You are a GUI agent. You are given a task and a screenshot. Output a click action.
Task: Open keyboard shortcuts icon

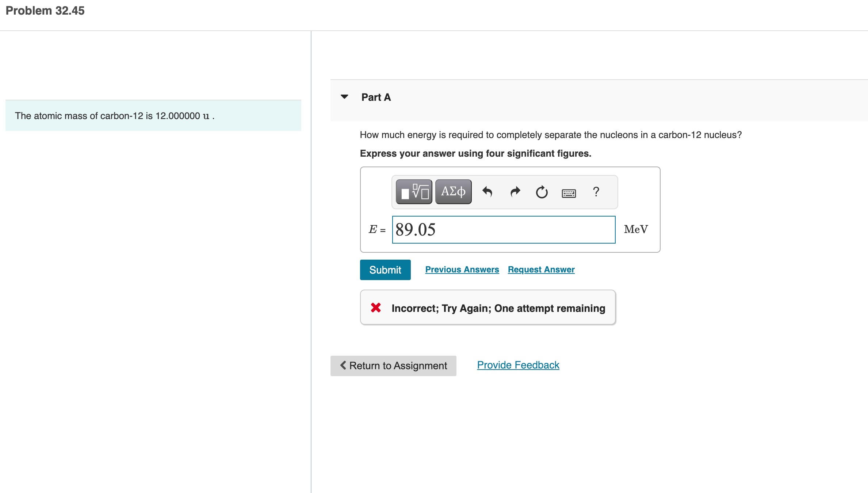click(569, 193)
